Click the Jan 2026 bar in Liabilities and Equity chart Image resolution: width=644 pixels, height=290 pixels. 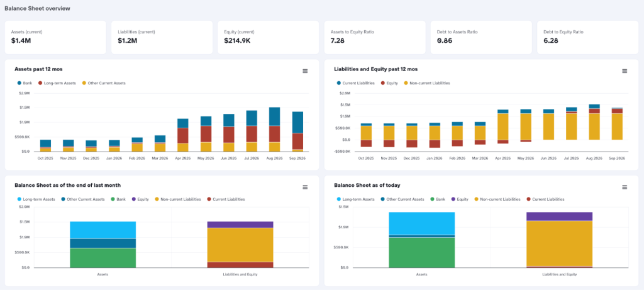[435, 135]
